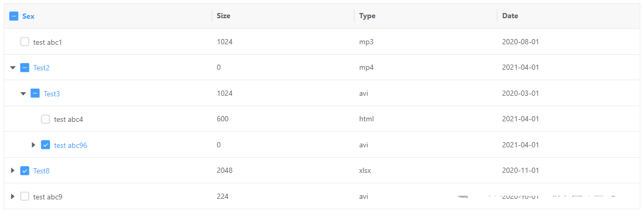Screen dimensions: 644x215
Task: Click the Type column header
Action: (367, 16)
